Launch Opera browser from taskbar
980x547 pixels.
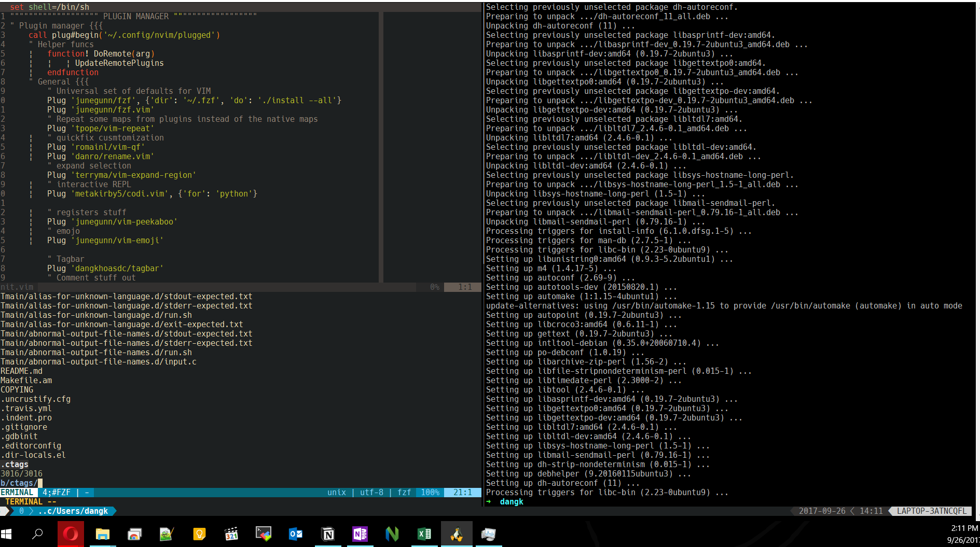(71, 534)
